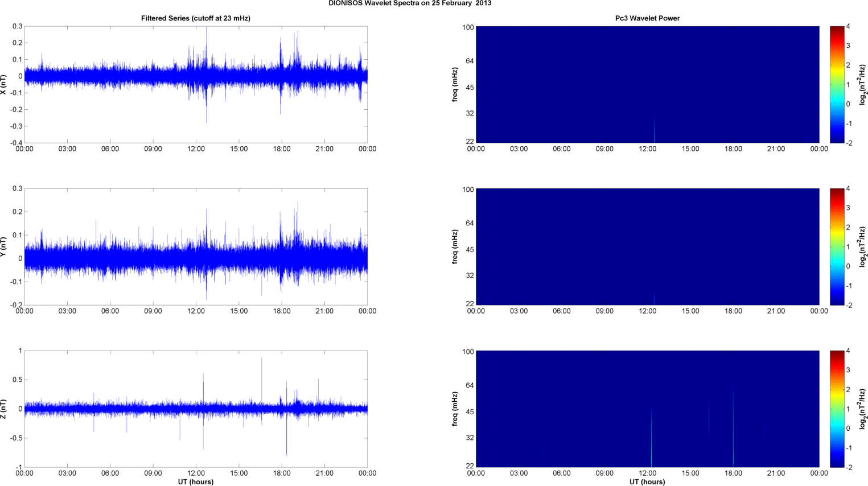Click the -0.5 tick on Z (nT) axis
Viewport: 868px width, 486px height.
pyautogui.click(x=15, y=438)
